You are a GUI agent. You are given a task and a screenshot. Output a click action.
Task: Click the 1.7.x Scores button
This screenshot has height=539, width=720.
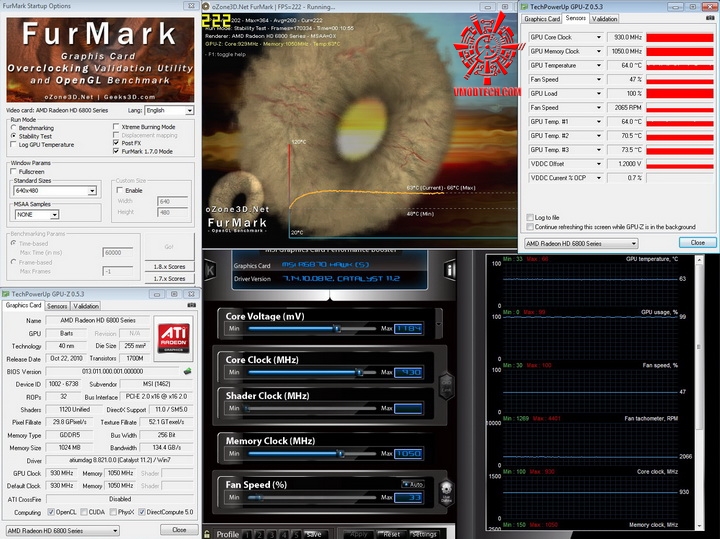coord(169,279)
